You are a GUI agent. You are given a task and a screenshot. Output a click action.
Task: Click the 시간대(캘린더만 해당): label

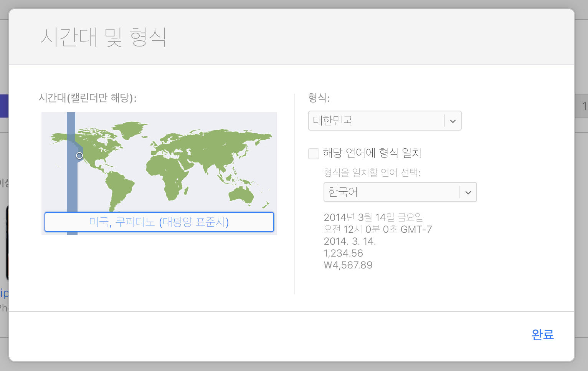(88, 98)
